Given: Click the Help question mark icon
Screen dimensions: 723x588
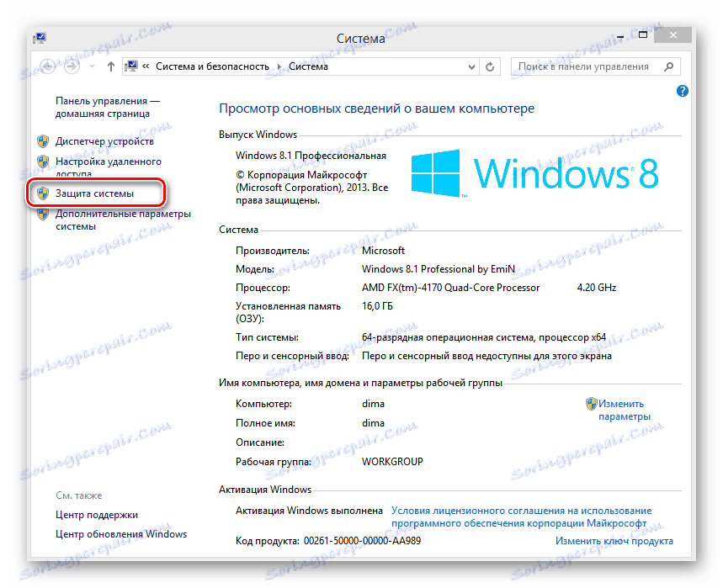Looking at the screenshot, I should tap(682, 91).
